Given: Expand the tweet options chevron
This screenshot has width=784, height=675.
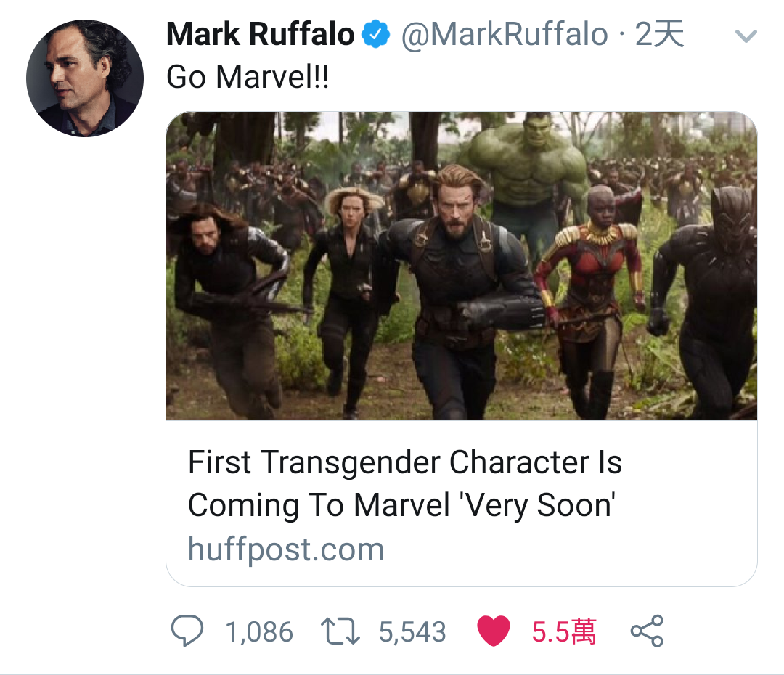Looking at the screenshot, I should coord(746,36).
